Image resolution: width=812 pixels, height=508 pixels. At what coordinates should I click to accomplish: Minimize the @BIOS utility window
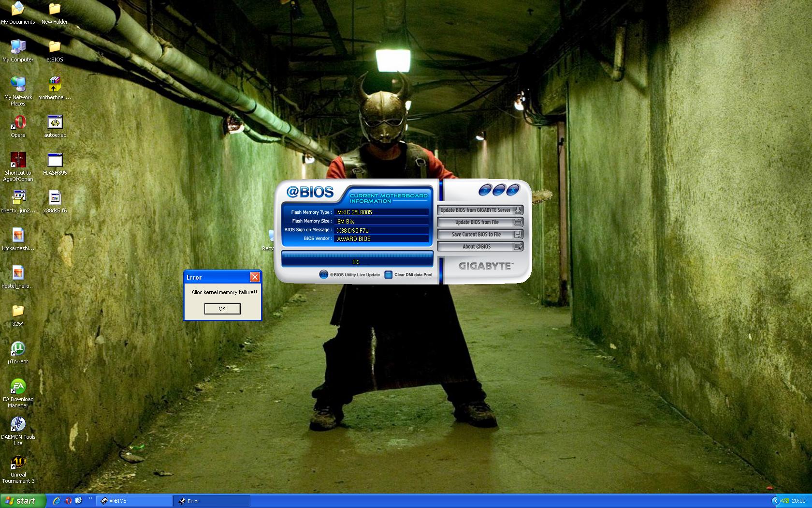point(499,190)
